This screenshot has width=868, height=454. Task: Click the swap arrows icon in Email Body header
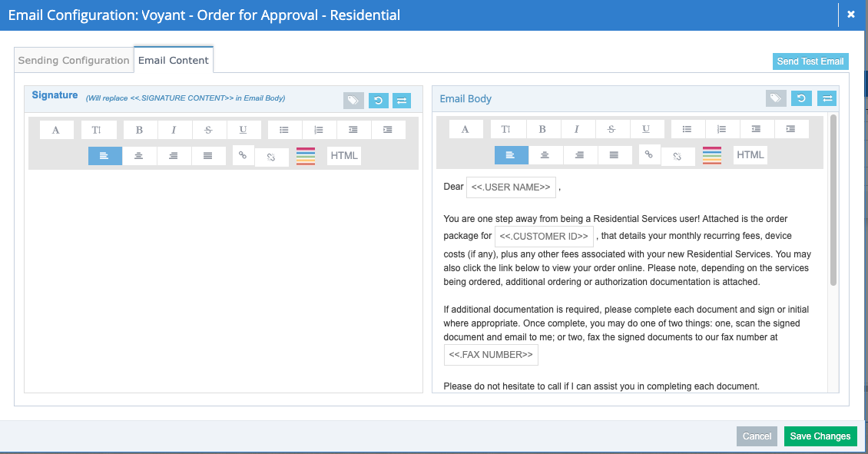coord(827,98)
